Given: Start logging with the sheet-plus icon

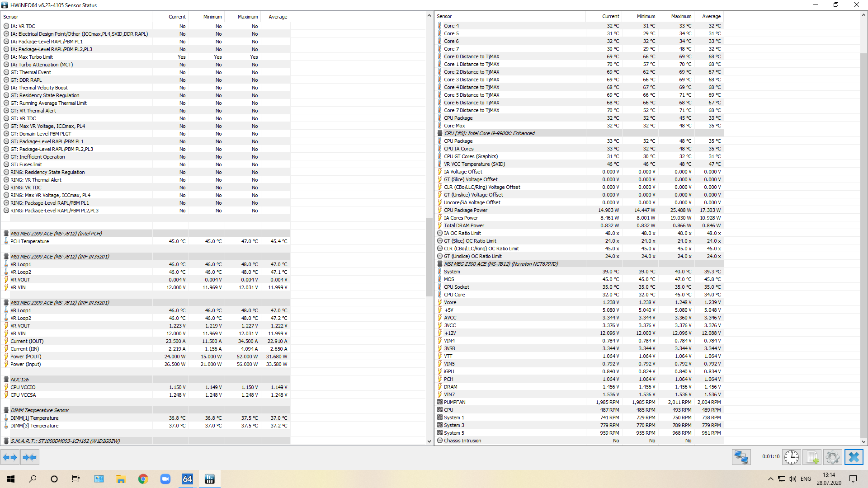Looking at the screenshot, I should (812, 457).
